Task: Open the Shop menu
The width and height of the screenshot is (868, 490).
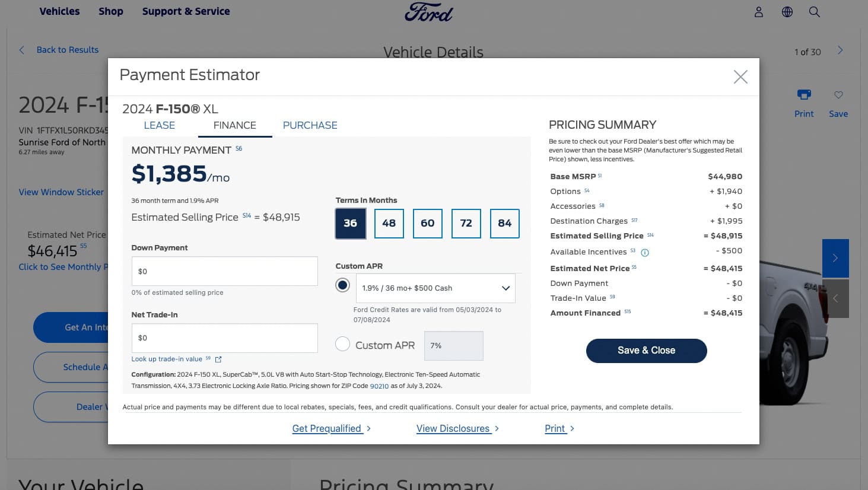Action: click(111, 11)
